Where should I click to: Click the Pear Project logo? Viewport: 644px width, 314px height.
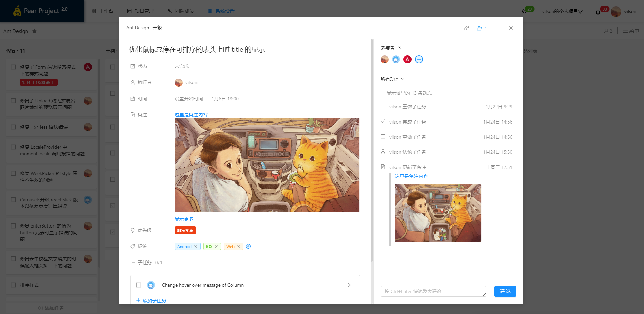(x=41, y=11)
